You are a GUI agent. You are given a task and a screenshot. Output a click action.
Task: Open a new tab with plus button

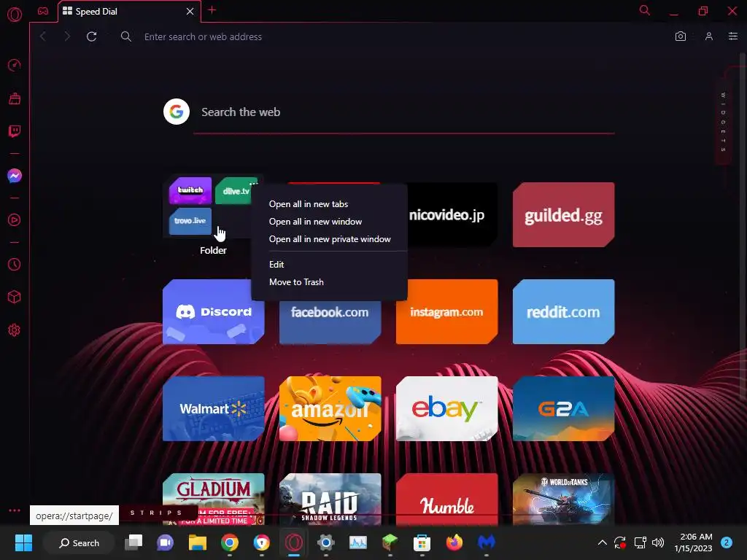point(212,10)
